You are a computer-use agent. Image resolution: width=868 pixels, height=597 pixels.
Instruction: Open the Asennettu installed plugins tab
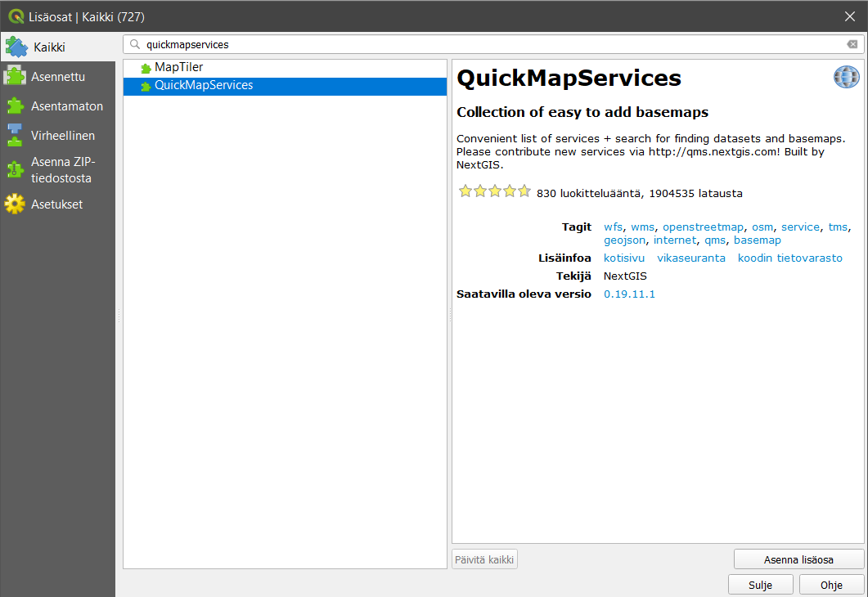tap(57, 77)
